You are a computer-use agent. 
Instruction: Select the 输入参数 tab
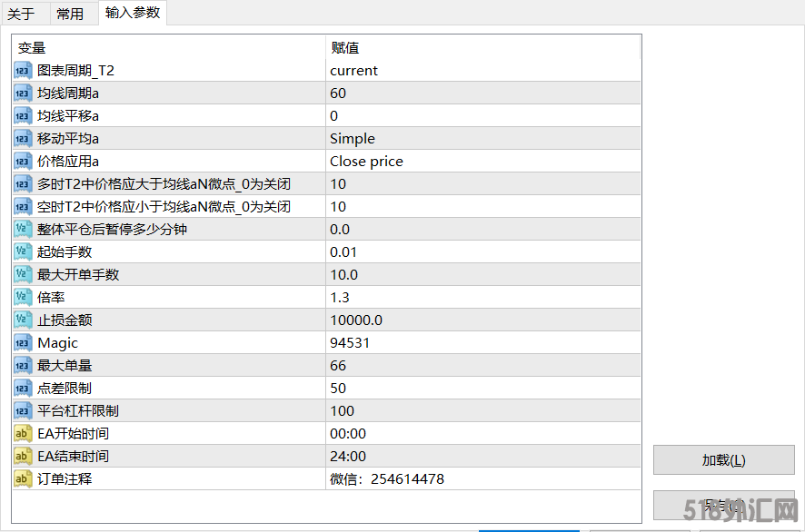[133, 13]
